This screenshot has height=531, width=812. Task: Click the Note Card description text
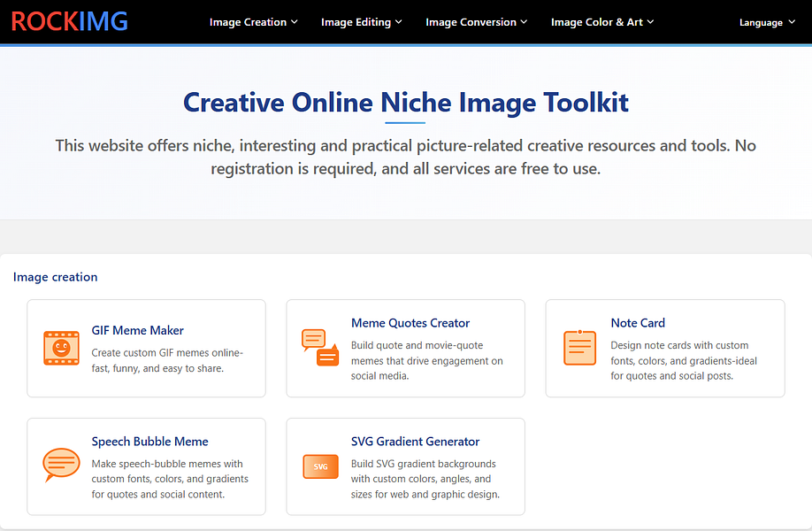[684, 360]
